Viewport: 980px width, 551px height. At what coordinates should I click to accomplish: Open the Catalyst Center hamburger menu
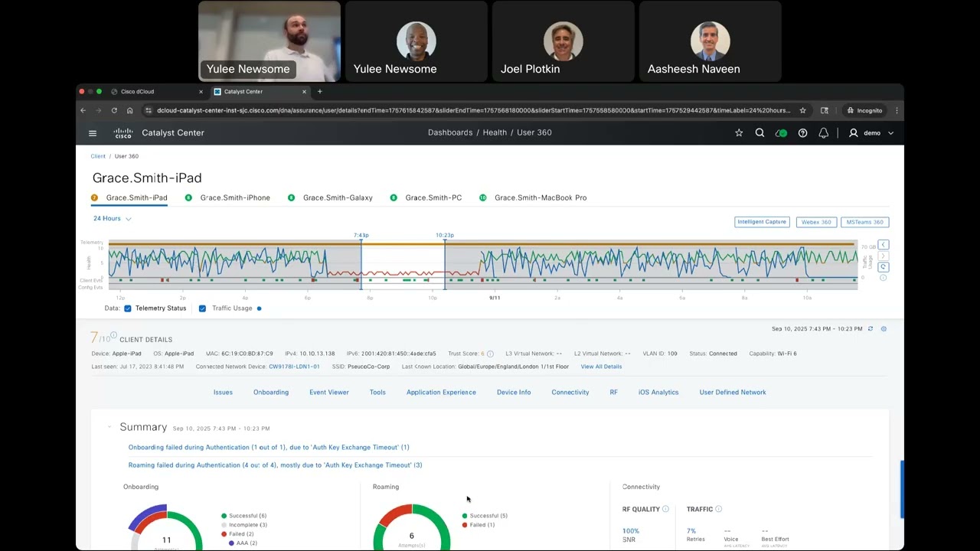pos(93,133)
